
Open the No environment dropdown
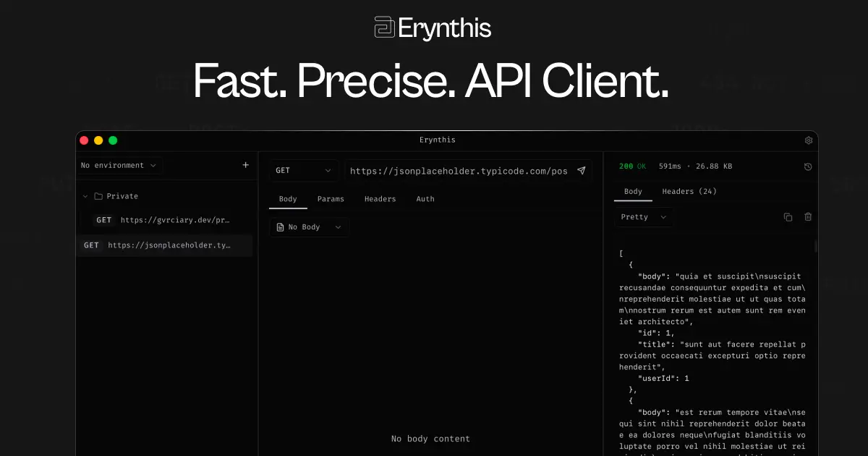click(x=119, y=165)
